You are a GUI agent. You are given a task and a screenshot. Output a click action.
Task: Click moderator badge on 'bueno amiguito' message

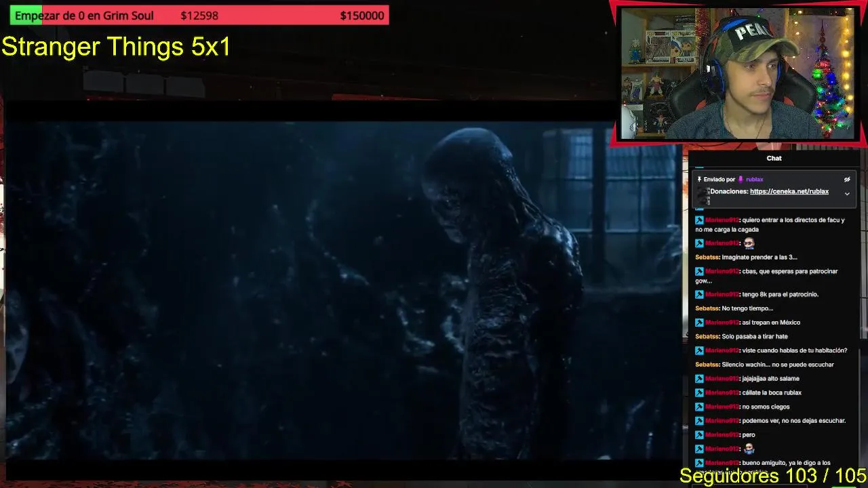699,463
